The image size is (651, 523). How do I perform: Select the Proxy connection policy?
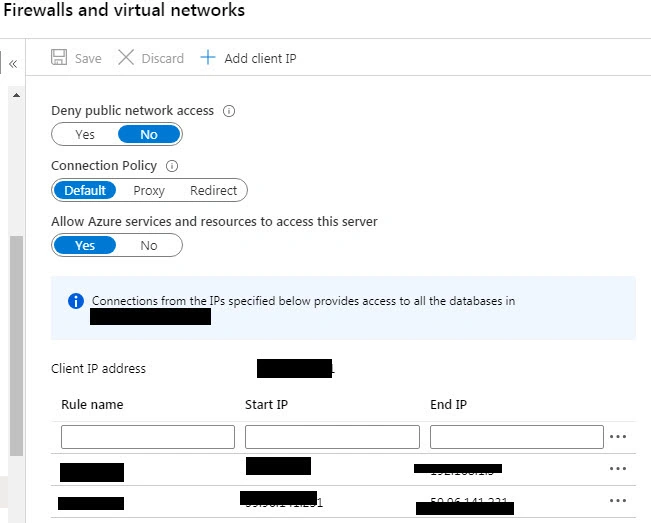click(x=149, y=191)
